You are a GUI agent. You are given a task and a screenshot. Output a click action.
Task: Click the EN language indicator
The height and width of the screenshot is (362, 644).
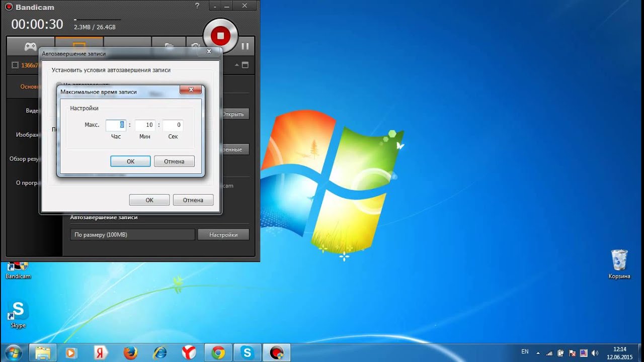tap(525, 352)
